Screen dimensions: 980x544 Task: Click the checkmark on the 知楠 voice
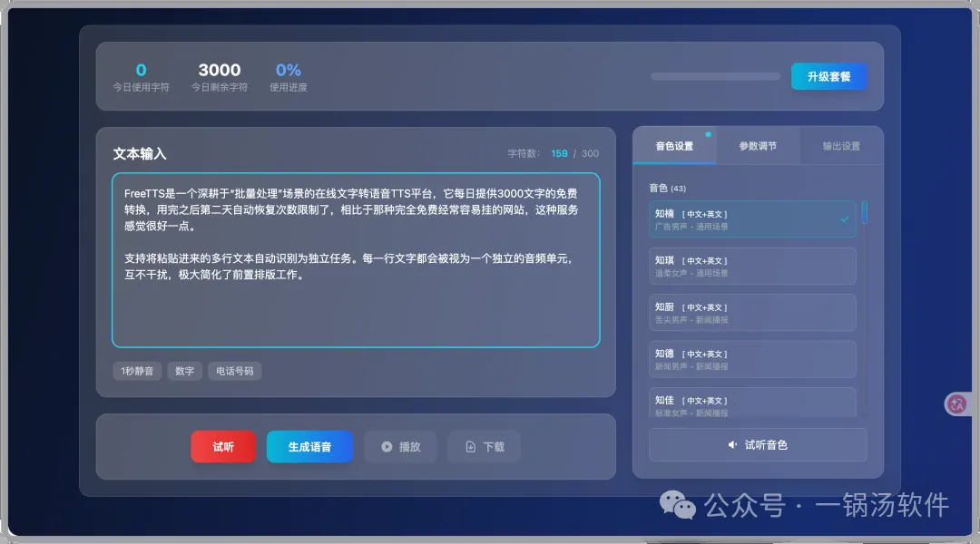coord(845,219)
